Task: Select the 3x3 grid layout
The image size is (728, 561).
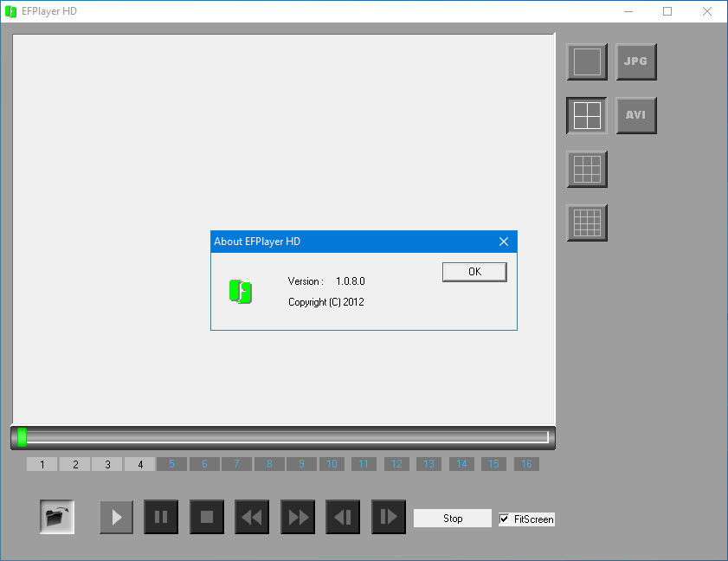Action: [587, 170]
